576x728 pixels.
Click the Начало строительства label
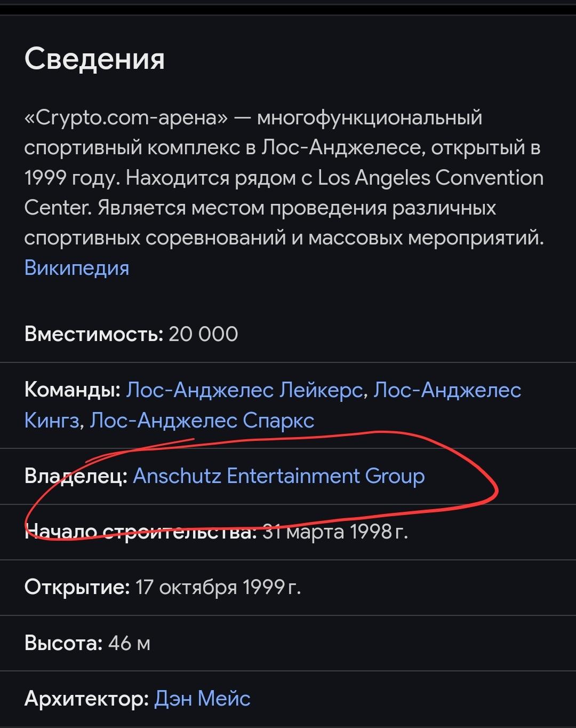click(x=141, y=532)
